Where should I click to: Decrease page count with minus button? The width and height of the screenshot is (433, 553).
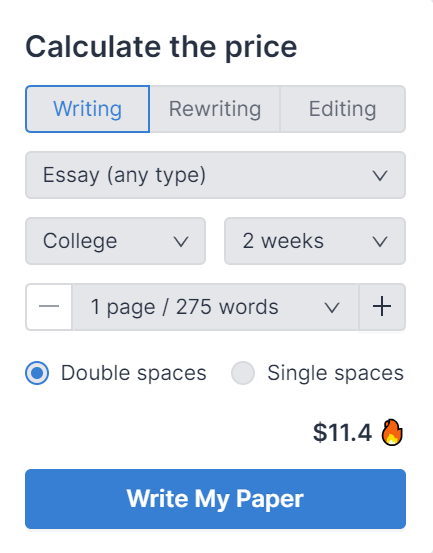click(x=49, y=307)
